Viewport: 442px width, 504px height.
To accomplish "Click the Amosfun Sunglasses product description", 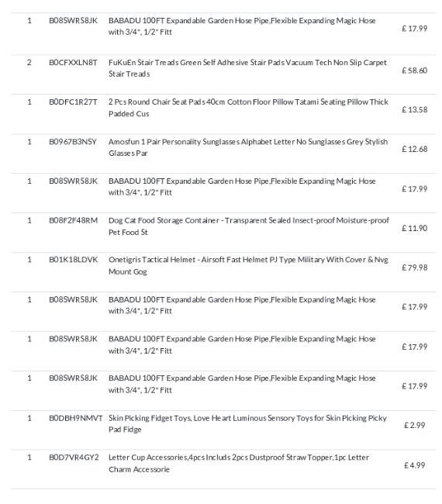I will 248,147.
